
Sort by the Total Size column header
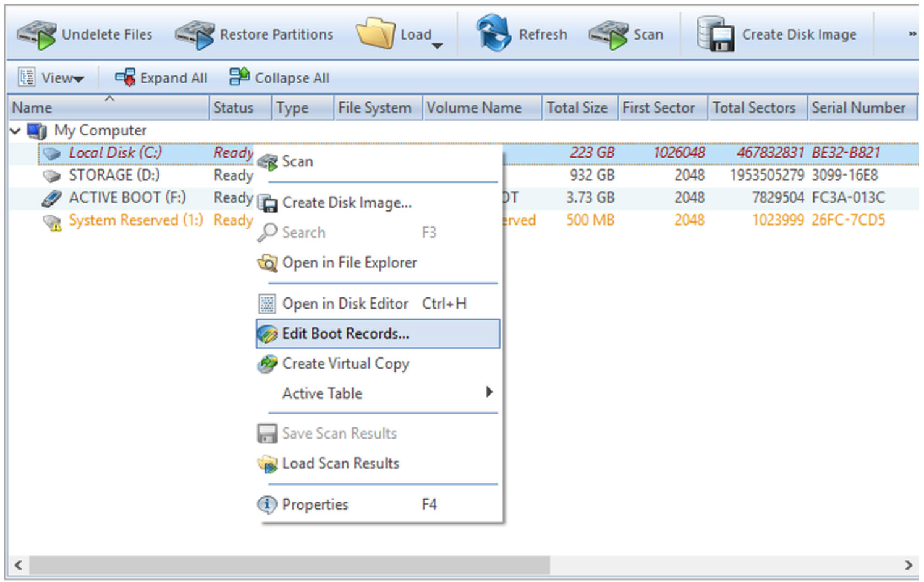(578, 107)
